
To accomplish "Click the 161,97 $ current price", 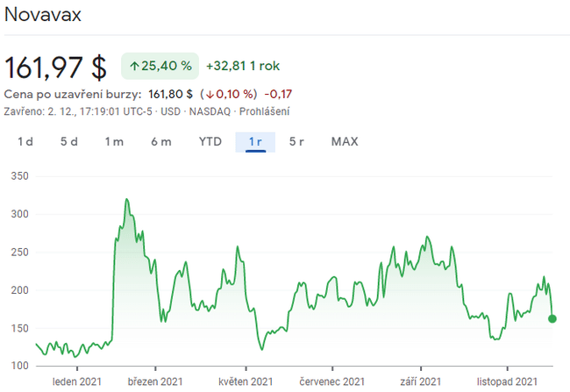I will [x=56, y=67].
